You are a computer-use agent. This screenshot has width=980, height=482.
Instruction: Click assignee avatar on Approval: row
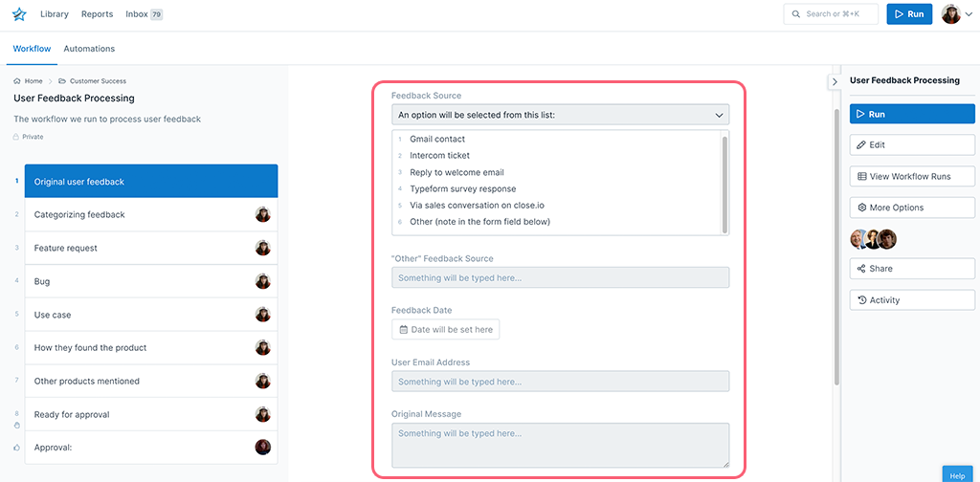pos(263,447)
